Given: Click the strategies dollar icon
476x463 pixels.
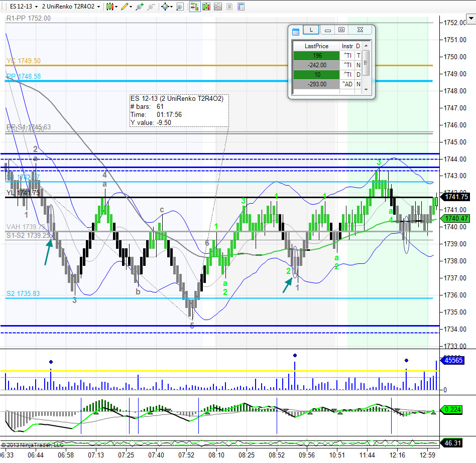Looking at the screenshot, I should click(x=229, y=7).
